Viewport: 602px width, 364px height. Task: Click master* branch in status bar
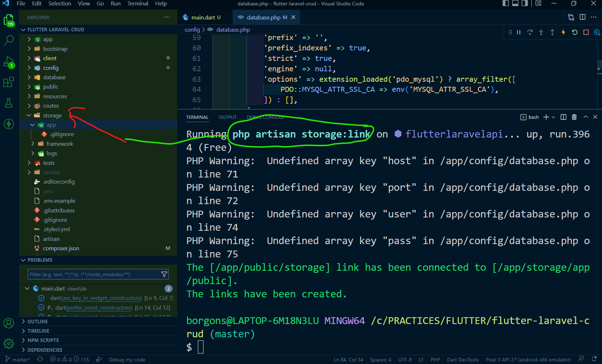coord(18,359)
